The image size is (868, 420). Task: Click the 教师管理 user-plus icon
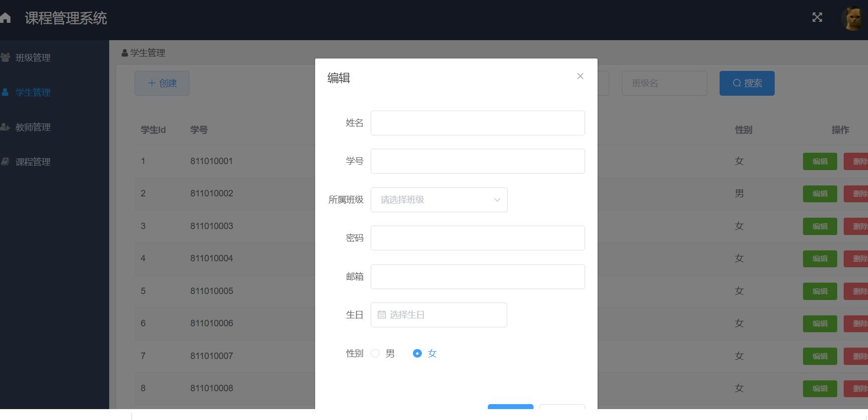tap(5, 126)
